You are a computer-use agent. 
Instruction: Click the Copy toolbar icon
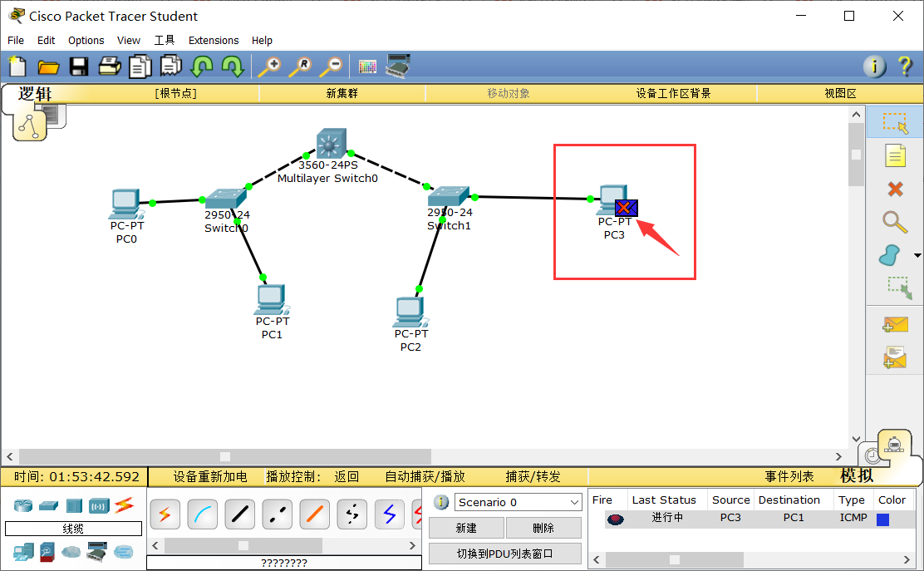(140, 66)
